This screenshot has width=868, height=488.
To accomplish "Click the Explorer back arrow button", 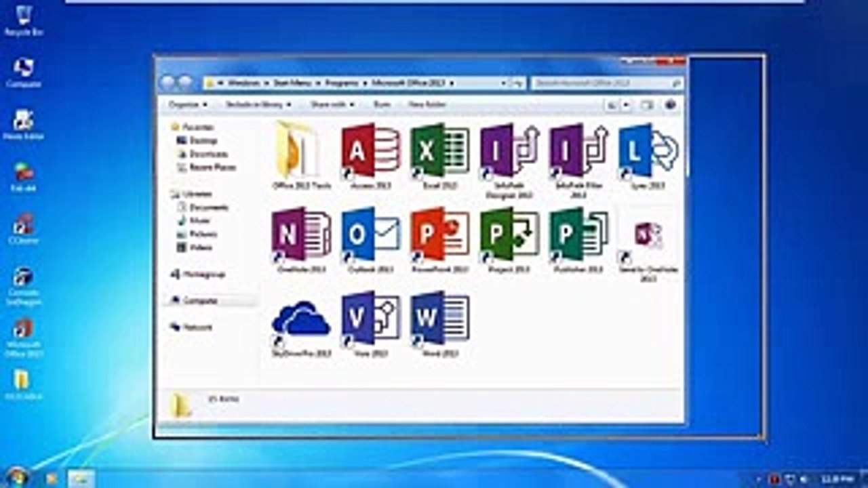I will pyautogui.click(x=167, y=83).
